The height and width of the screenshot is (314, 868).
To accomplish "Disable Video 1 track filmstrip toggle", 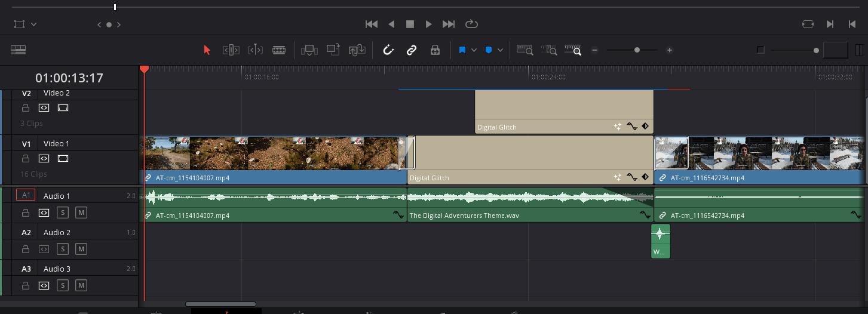I will click(63, 159).
